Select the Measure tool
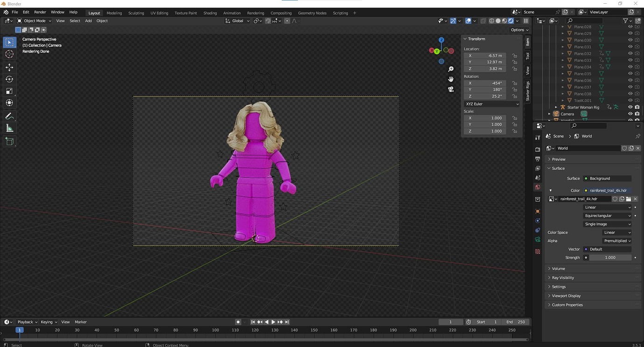Viewport: 644px width, 347px height. [x=9, y=128]
